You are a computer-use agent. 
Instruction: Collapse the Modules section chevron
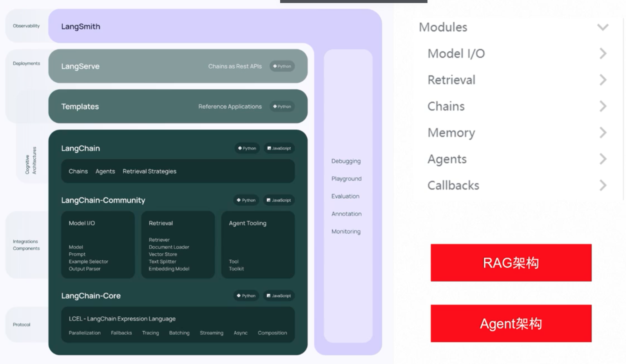pos(603,27)
